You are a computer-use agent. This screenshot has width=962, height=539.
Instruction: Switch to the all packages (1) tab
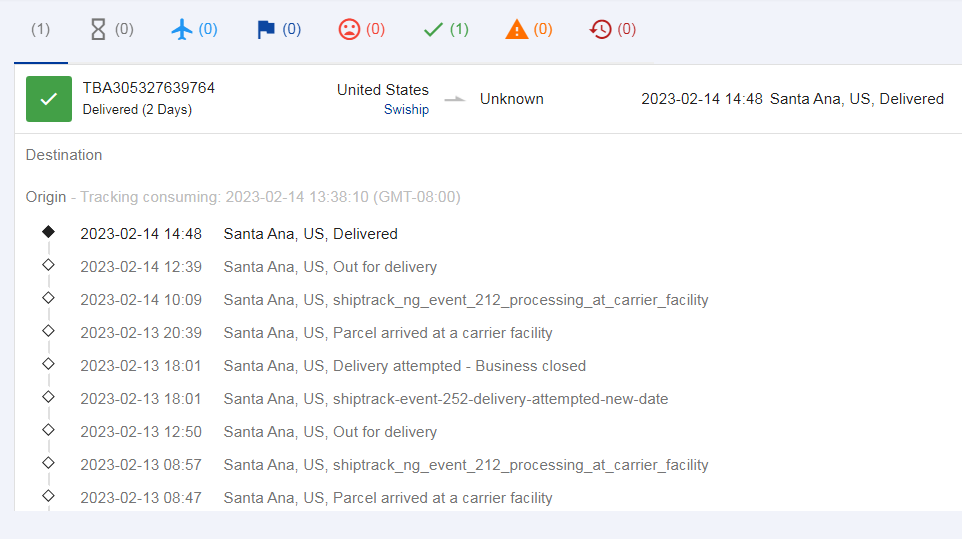tap(40, 29)
